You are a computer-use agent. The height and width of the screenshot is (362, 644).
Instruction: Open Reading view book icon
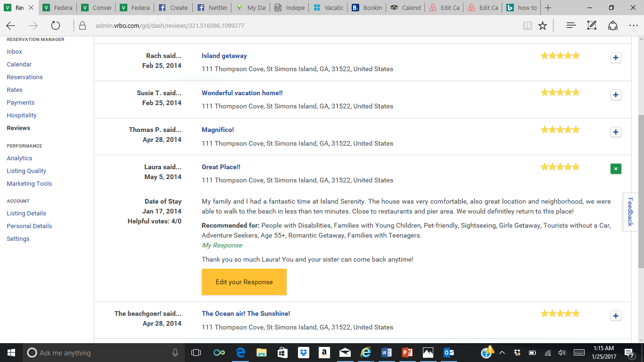click(x=528, y=26)
